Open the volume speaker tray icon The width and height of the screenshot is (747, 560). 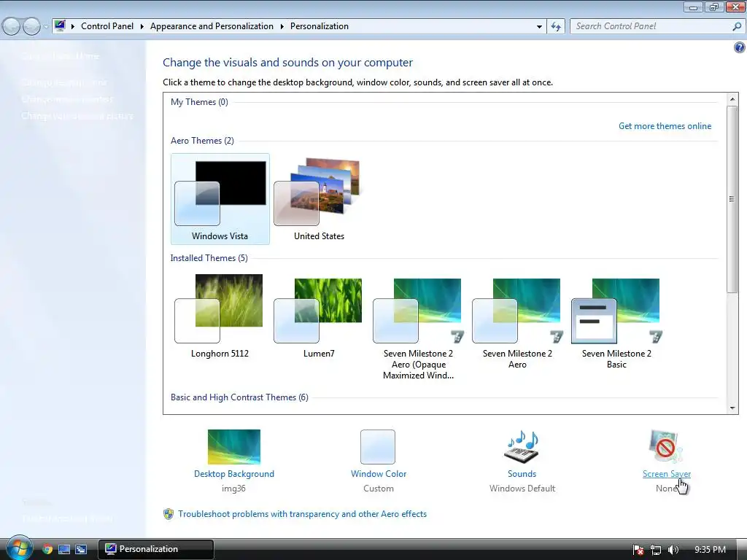(673, 550)
